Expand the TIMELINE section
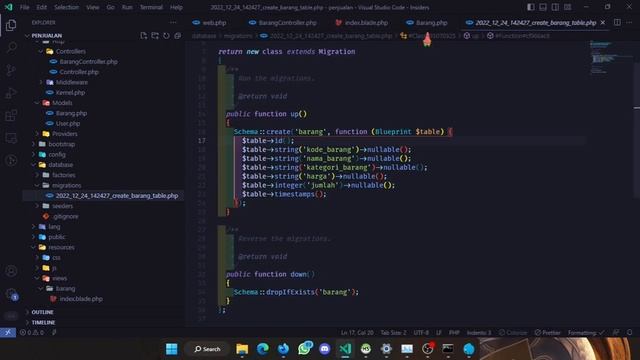The height and width of the screenshot is (360, 640). point(43,322)
